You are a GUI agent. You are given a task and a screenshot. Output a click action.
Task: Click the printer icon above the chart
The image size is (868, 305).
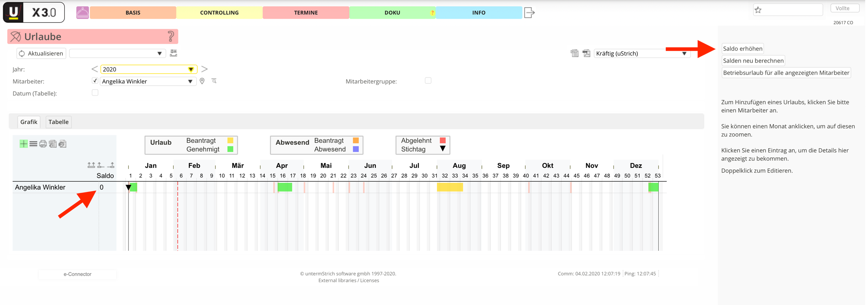point(43,144)
